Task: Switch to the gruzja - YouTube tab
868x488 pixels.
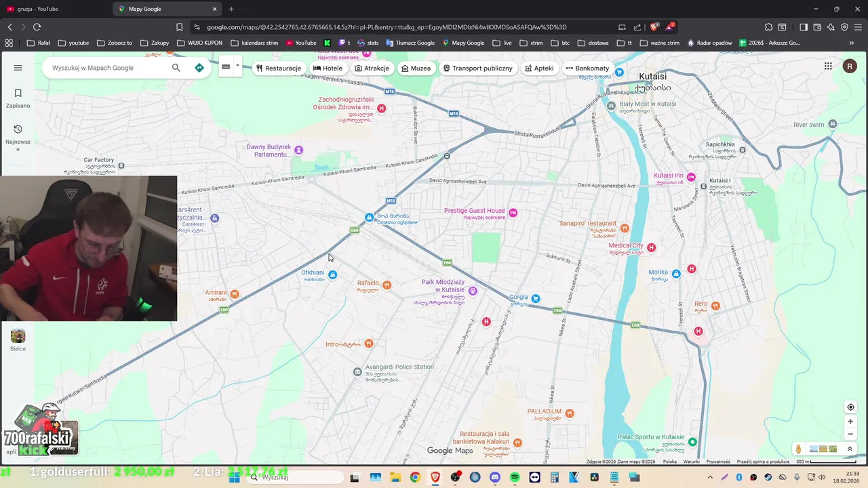Action: tap(56, 9)
